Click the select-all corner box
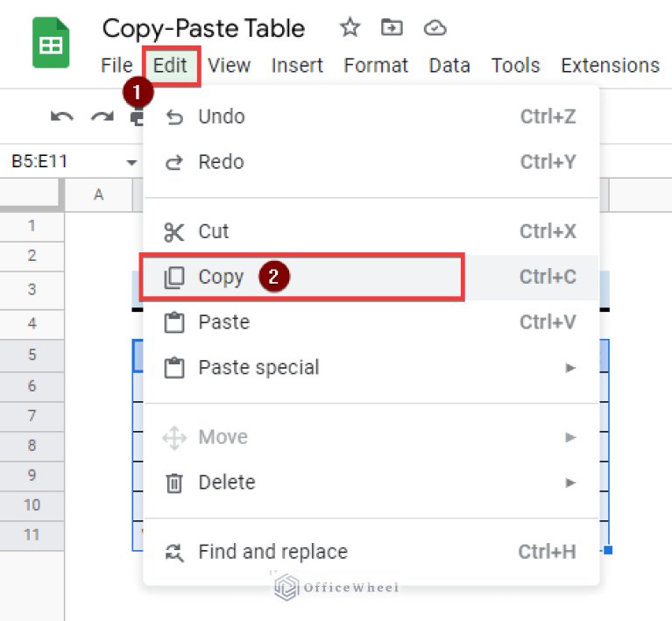 click(x=32, y=195)
